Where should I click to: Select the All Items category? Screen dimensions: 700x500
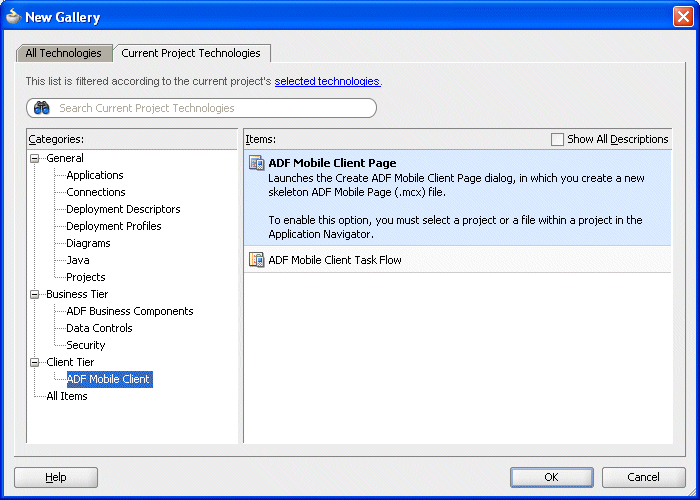tap(67, 396)
